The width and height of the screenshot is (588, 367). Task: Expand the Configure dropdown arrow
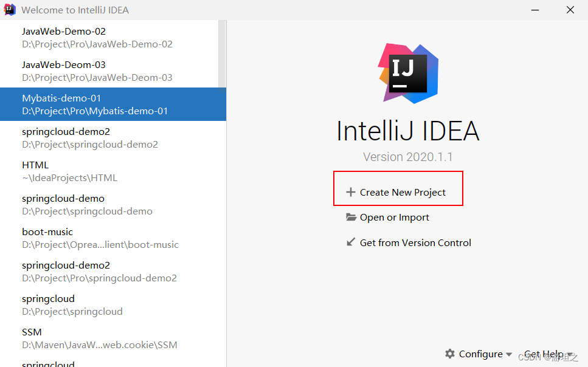click(x=509, y=354)
